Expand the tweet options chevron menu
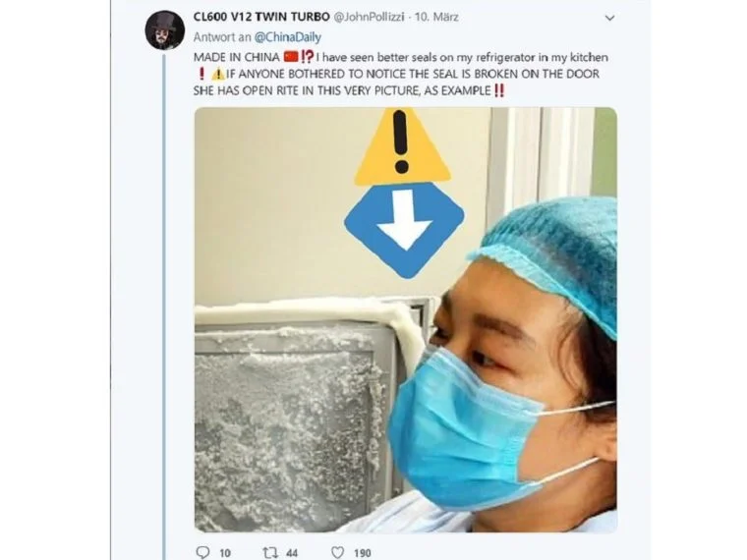The height and width of the screenshot is (560, 747). [609, 18]
